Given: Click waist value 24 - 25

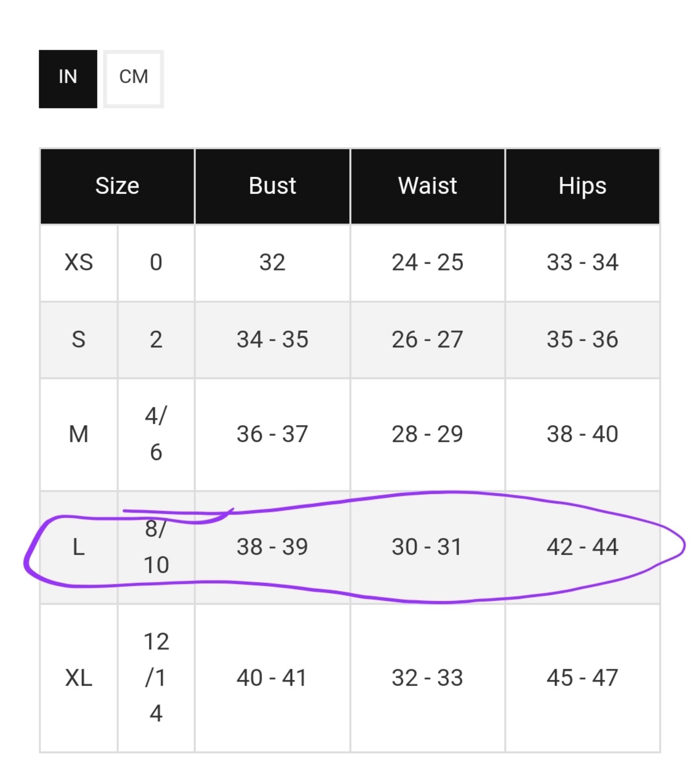Looking at the screenshot, I should pyautogui.click(x=428, y=263).
